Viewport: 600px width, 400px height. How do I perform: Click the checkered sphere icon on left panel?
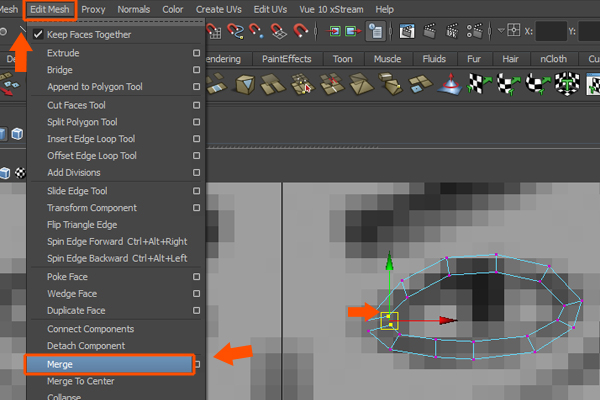[20, 173]
